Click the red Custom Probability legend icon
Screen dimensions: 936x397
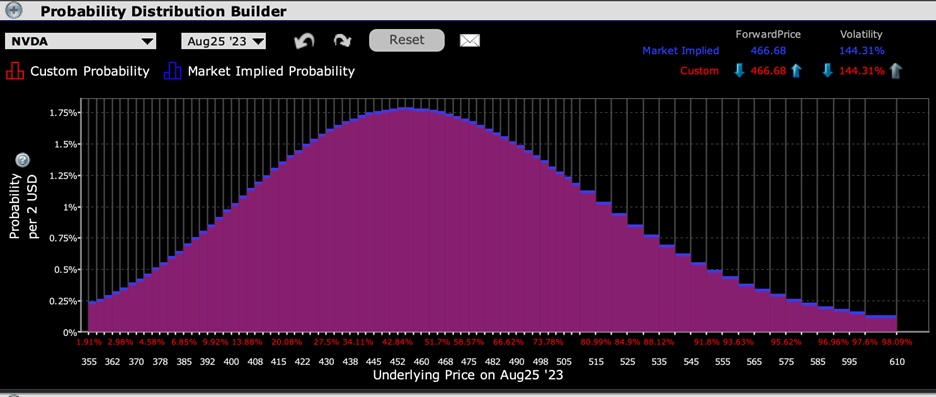[x=14, y=71]
